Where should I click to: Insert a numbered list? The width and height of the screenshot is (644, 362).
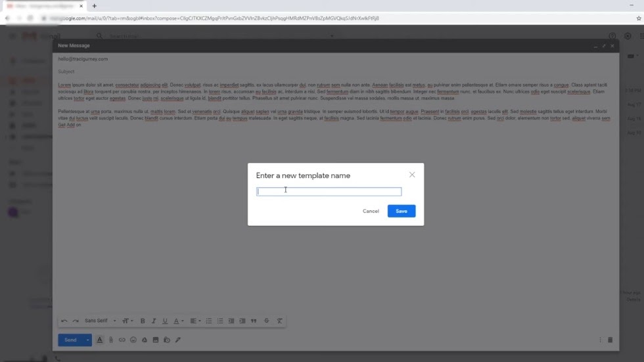tap(209, 321)
